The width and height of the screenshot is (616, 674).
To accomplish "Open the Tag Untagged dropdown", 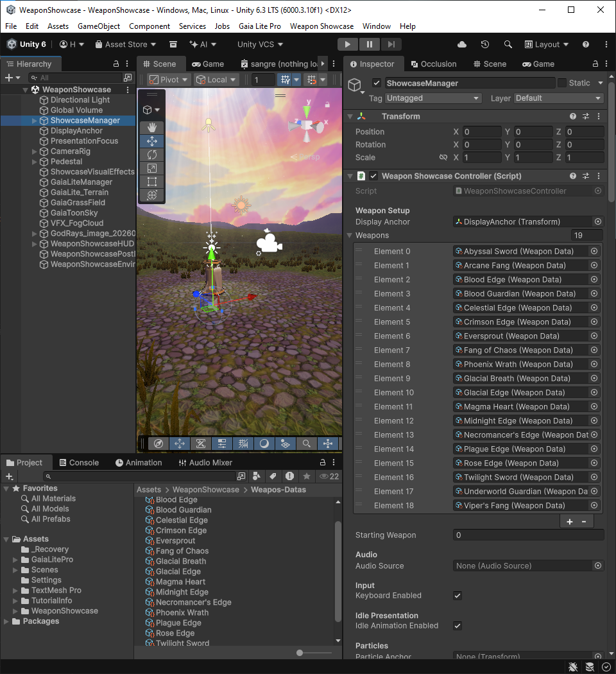I will point(432,98).
